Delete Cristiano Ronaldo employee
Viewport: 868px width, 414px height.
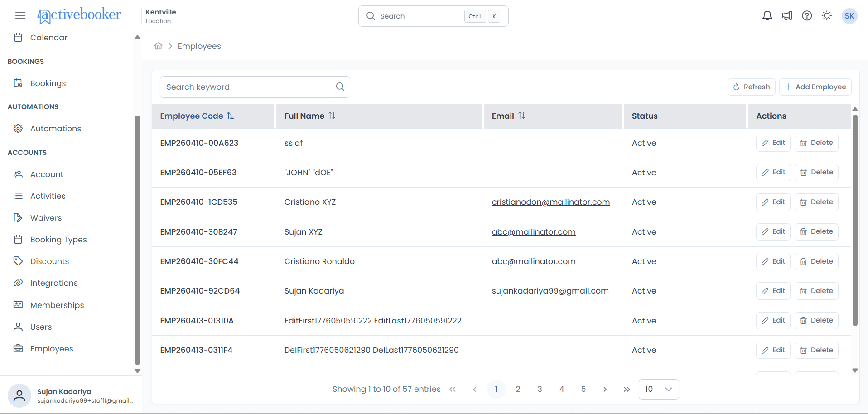816,261
